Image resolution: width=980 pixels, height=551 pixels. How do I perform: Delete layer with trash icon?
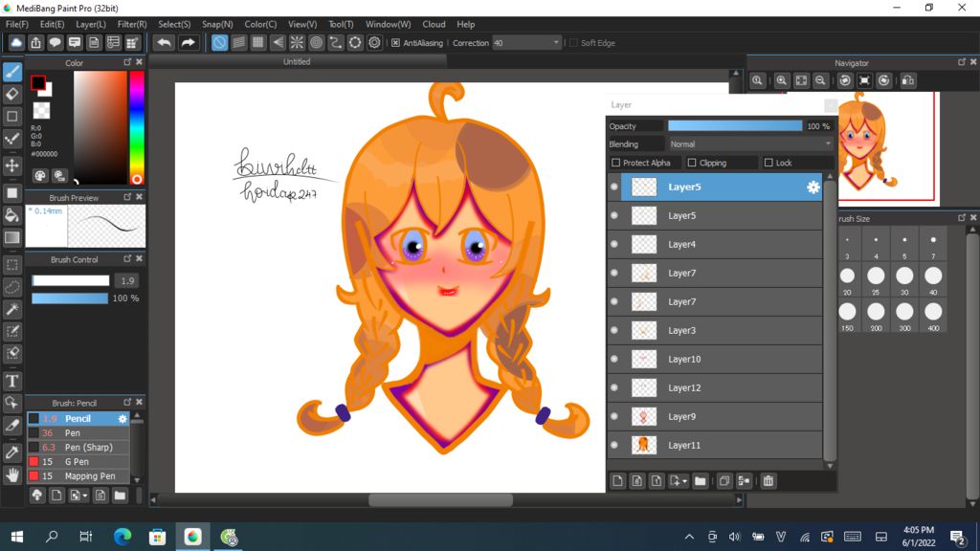pos(768,481)
